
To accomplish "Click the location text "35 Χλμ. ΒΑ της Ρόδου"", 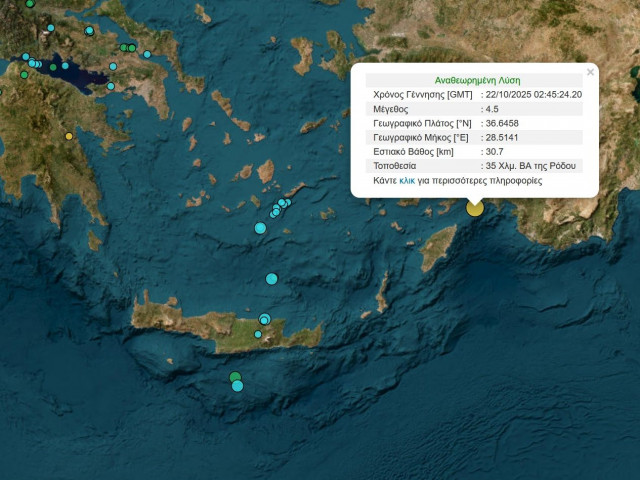I will [531, 165].
